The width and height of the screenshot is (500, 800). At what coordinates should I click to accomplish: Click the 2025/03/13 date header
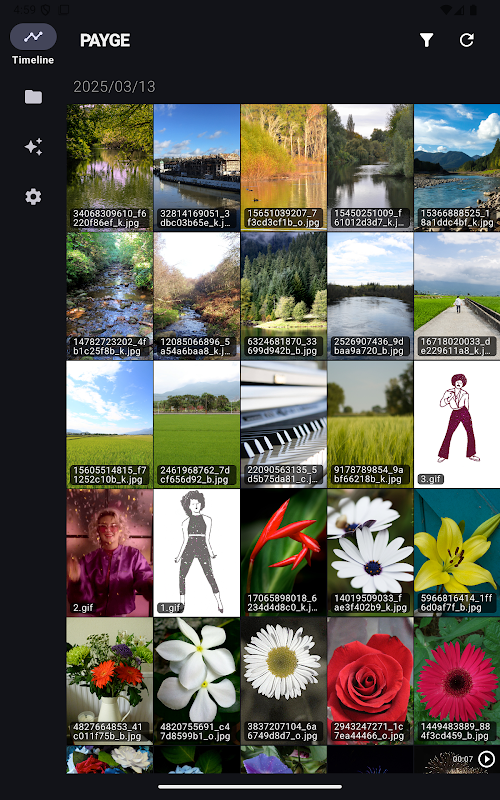coord(114,86)
